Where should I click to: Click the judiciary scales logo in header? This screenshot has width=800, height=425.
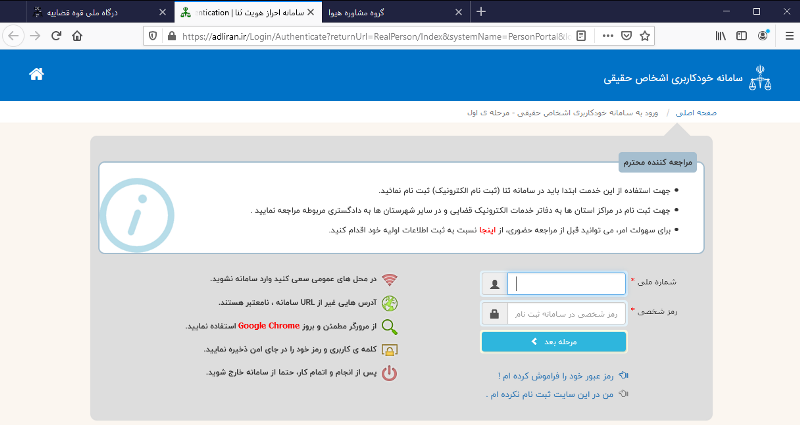760,78
